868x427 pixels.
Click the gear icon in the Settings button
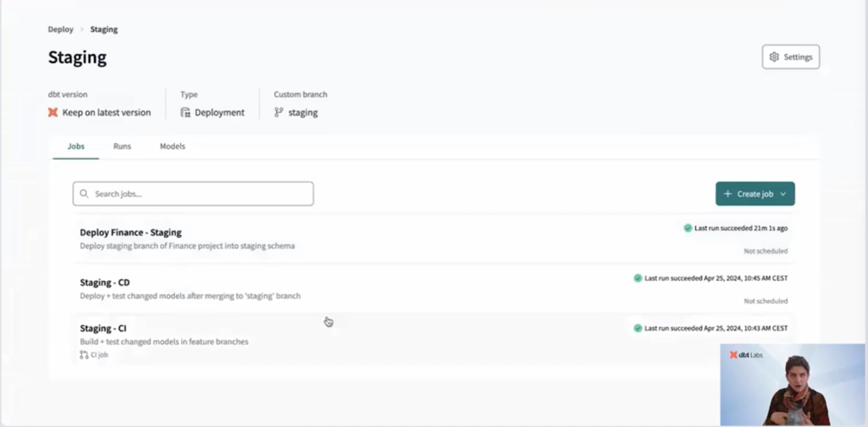point(774,57)
